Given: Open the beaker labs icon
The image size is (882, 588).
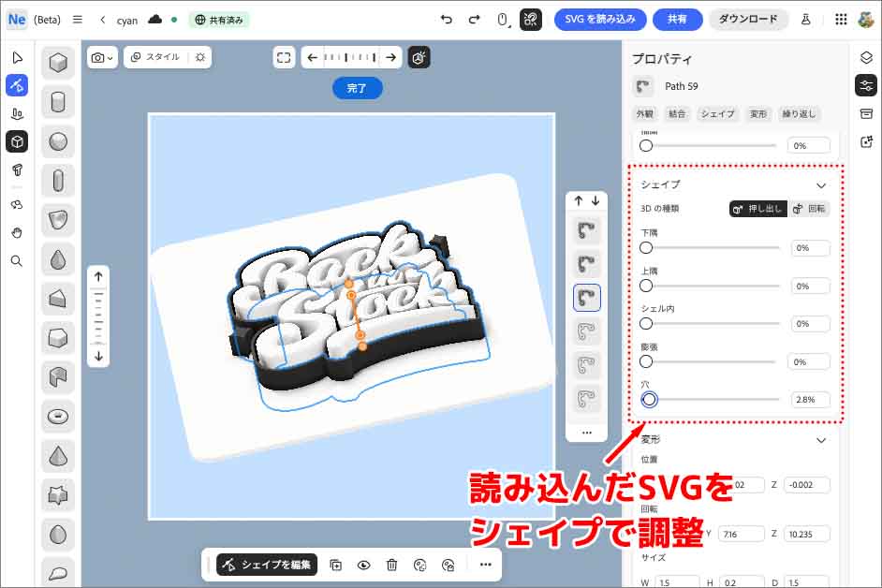Looking at the screenshot, I should 805,20.
